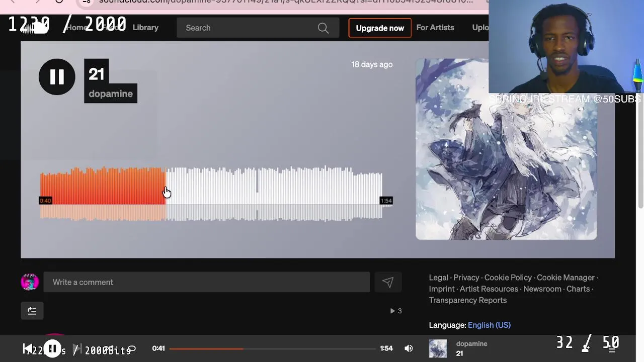The height and width of the screenshot is (362, 644).
Task: Click the bottom player progress bar
Action: [x=272, y=348]
